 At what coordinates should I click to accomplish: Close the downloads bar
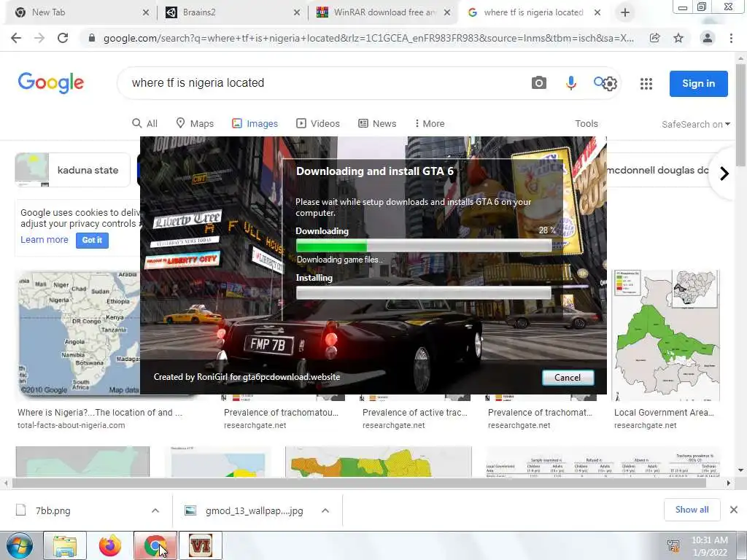734,510
